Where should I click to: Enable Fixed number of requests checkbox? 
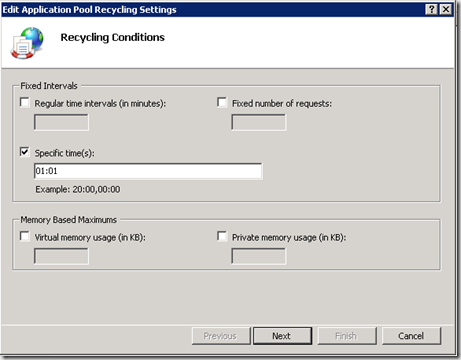tap(222, 102)
